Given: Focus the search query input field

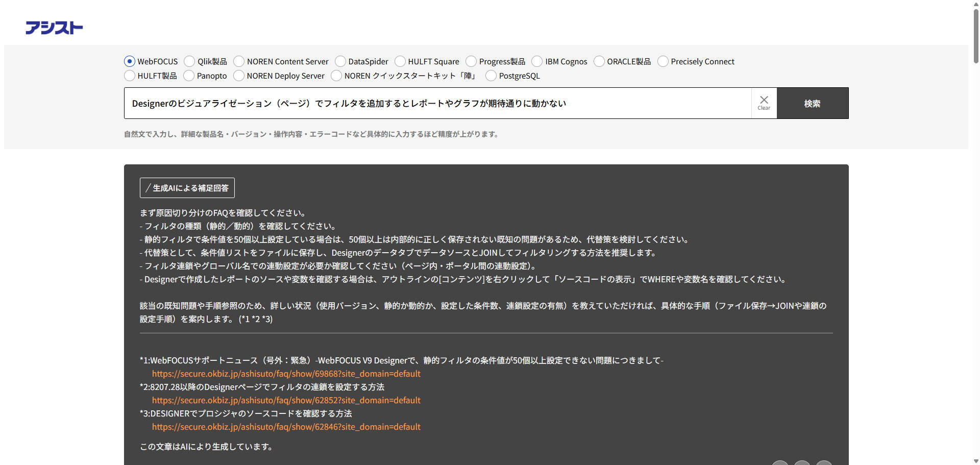Looking at the screenshot, I should 438,103.
